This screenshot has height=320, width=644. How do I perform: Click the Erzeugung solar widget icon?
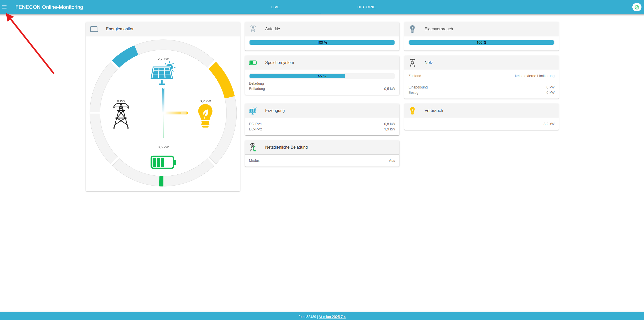(253, 111)
